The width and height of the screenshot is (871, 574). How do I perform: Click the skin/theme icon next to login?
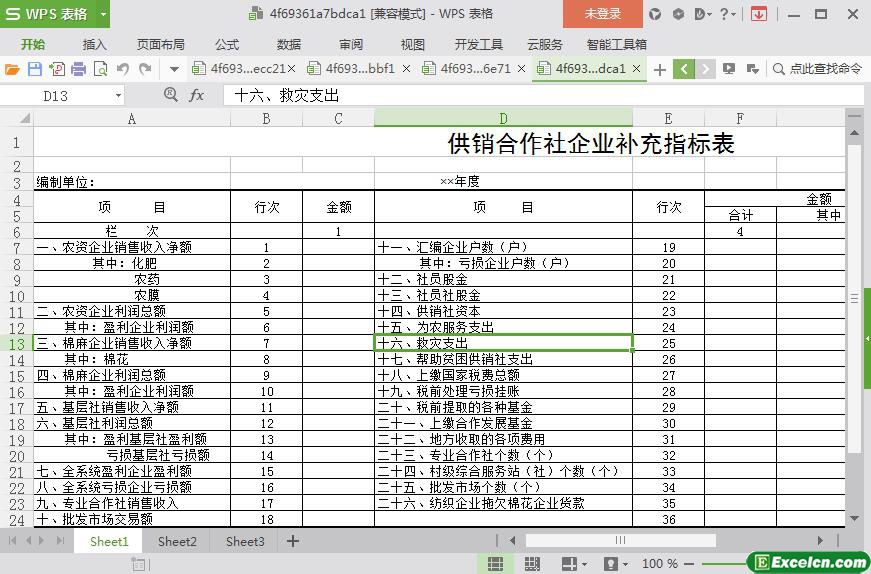pyautogui.click(x=655, y=14)
